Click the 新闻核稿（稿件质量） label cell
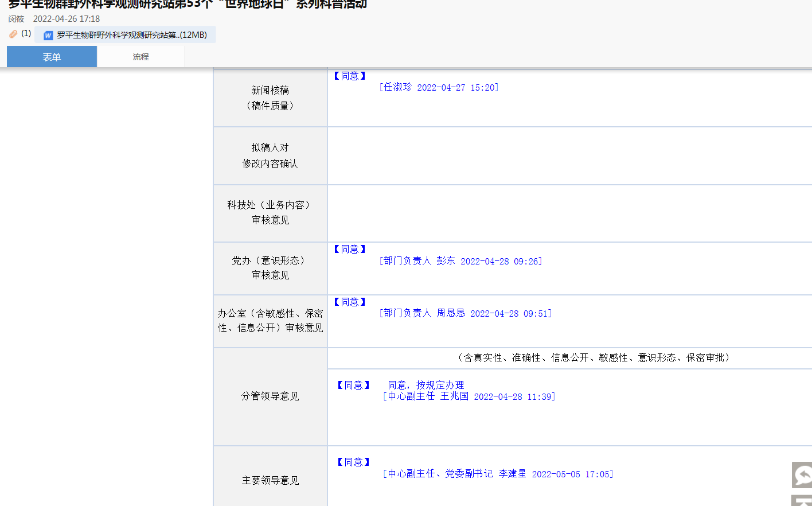Viewport: 812px width, 506px height. 270,98
